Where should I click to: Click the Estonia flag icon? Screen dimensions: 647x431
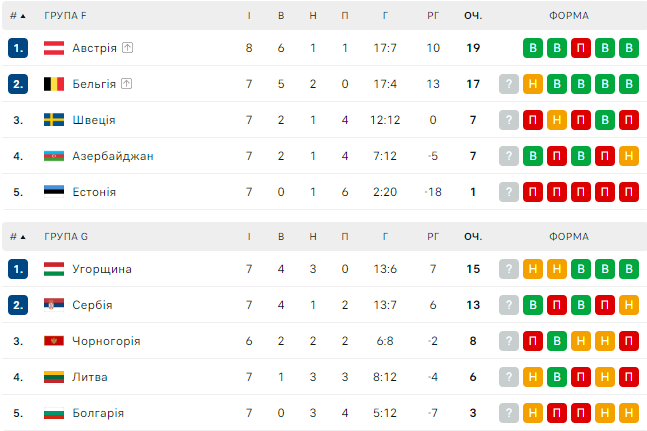54,191
